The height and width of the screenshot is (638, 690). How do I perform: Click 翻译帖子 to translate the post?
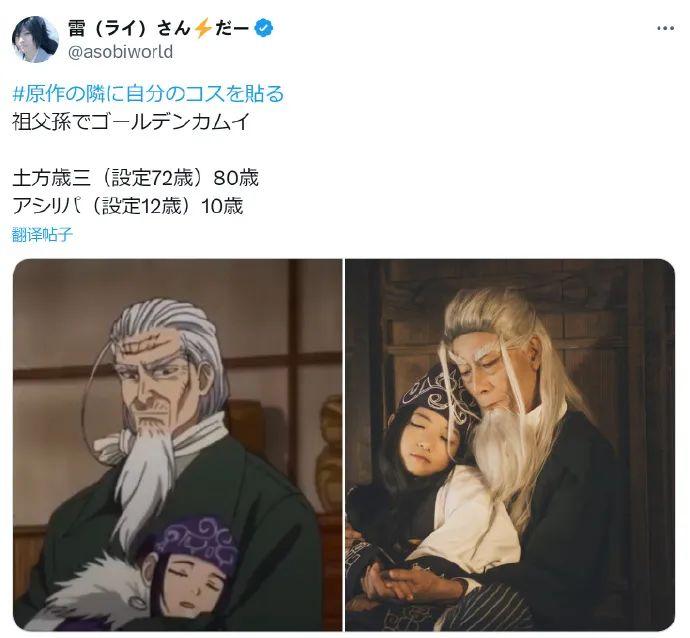(x=42, y=235)
